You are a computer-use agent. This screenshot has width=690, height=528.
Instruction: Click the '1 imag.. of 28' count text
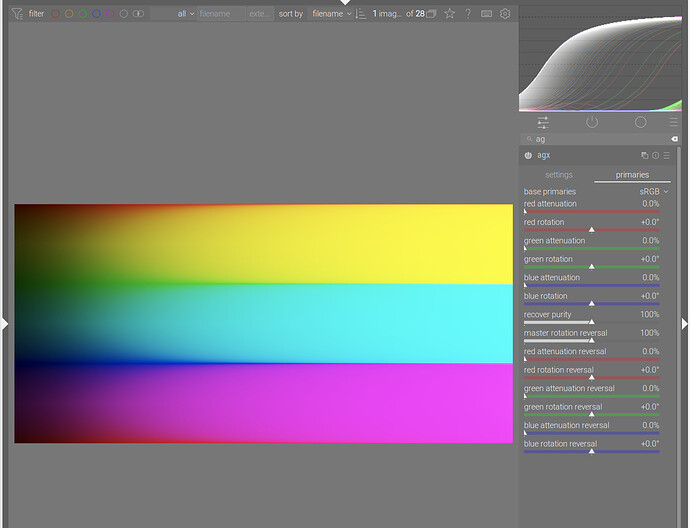pos(399,14)
